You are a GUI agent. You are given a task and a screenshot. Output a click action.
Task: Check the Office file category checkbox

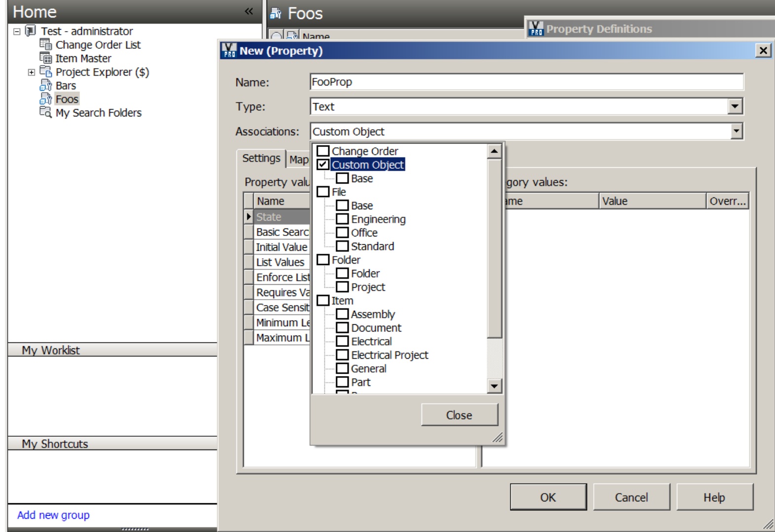[342, 232]
